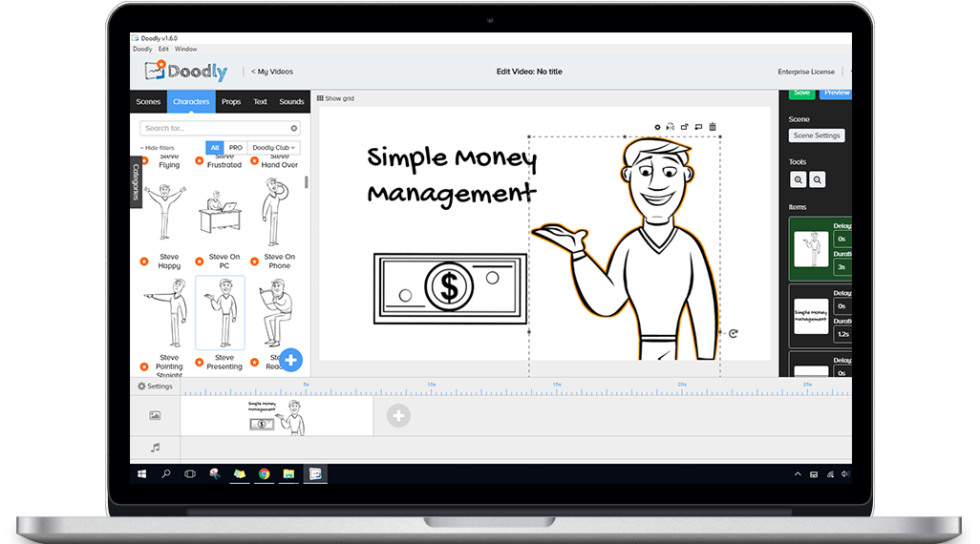980x544 pixels.
Task: Open timeline Settings gear
Action: point(155,386)
